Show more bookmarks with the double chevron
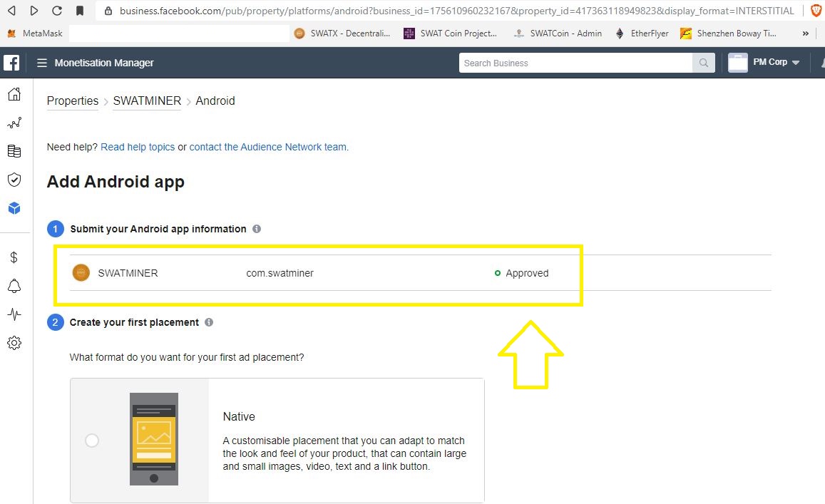Viewport: 825px width, 504px height. pyautogui.click(x=806, y=33)
